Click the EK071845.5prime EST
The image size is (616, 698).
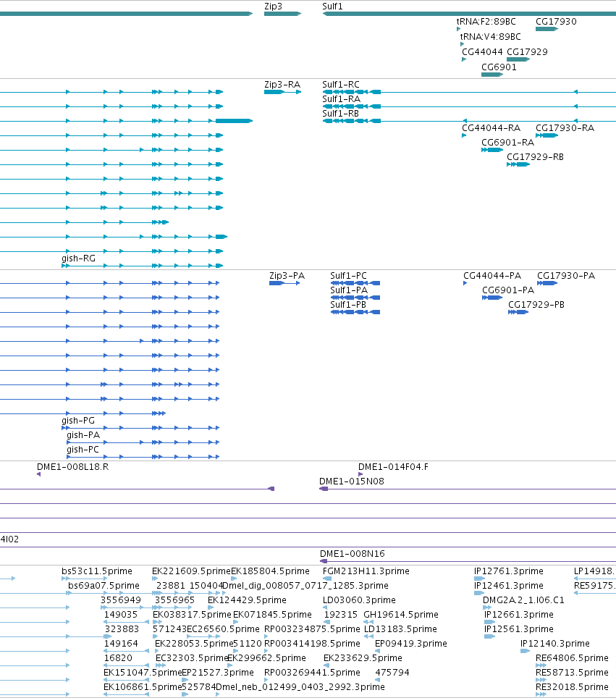(x=235, y=622)
